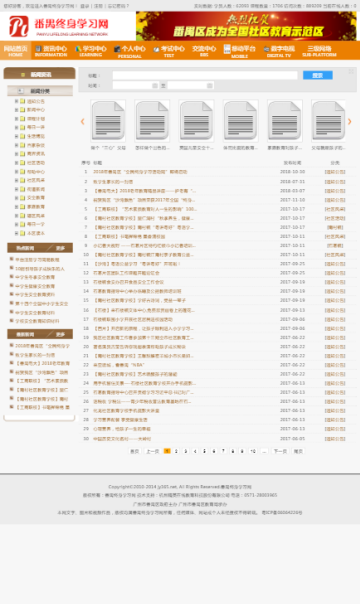Click the title search input field
The image size is (360, 604).
click(x=205, y=76)
